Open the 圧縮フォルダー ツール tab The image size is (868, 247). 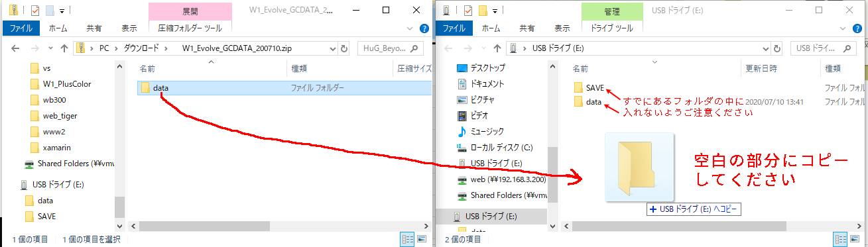click(190, 28)
